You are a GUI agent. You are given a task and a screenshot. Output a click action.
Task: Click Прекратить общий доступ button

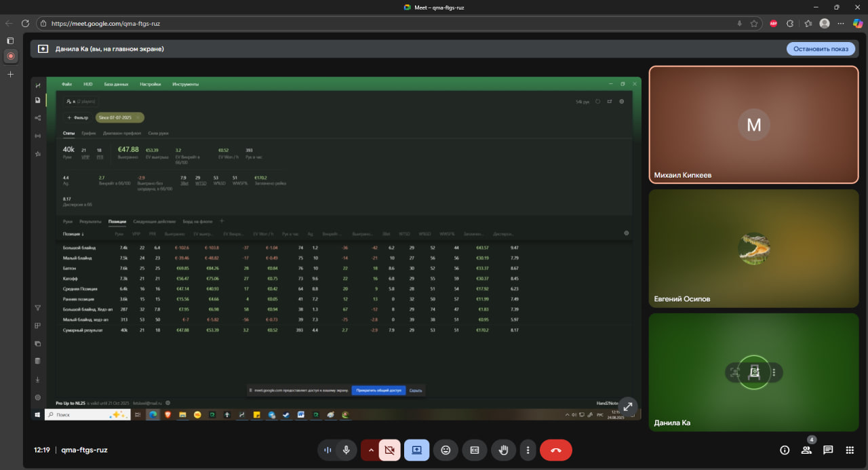coord(378,391)
